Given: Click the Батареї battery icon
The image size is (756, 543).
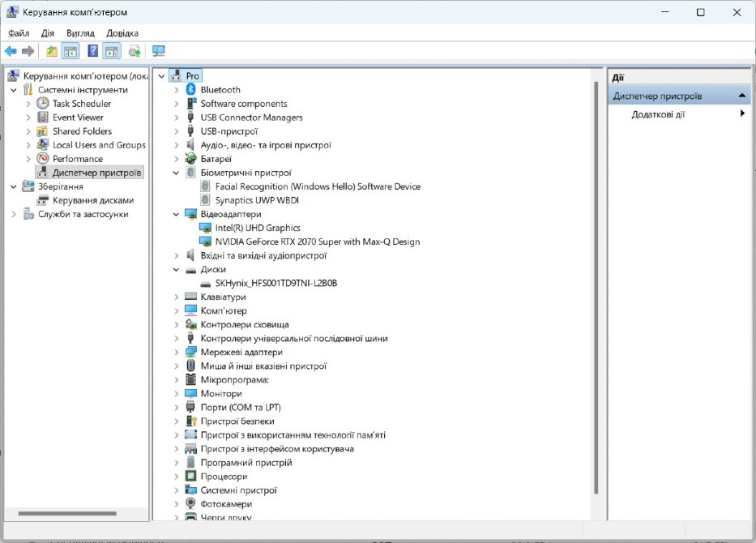Looking at the screenshot, I should click(191, 159).
